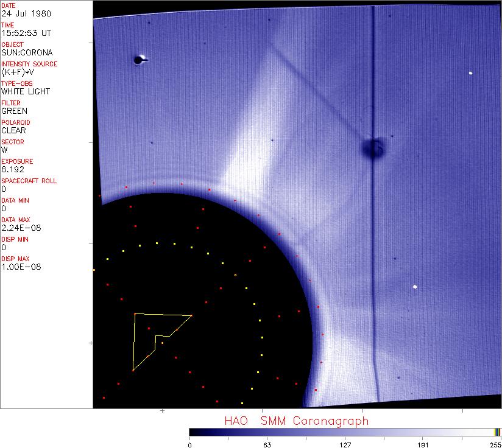Click the SUN:CORONA object value
The image size is (502, 448).
(27, 52)
